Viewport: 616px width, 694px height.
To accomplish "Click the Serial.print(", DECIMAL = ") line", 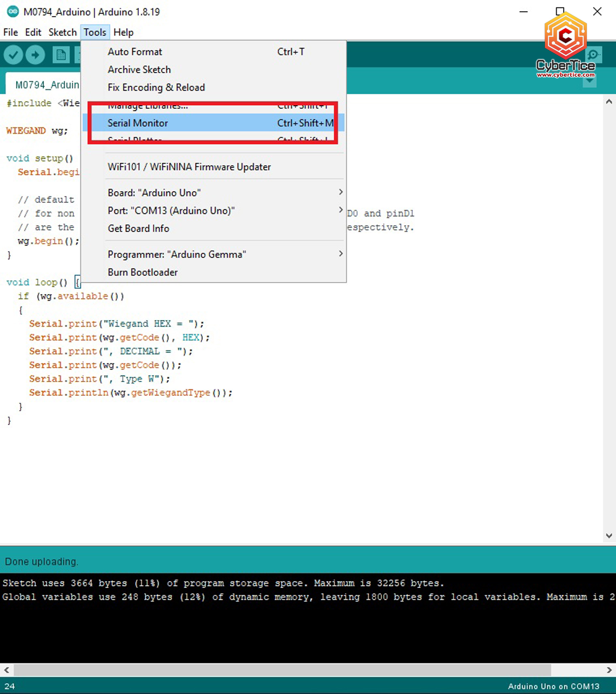I will pyautogui.click(x=110, y=351).
